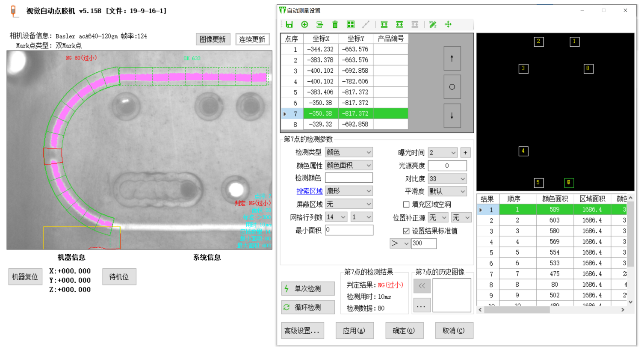Click the crosshair alignment icon on the toolbar
This screenshot has height=350, width=644.
pos(448,24)
